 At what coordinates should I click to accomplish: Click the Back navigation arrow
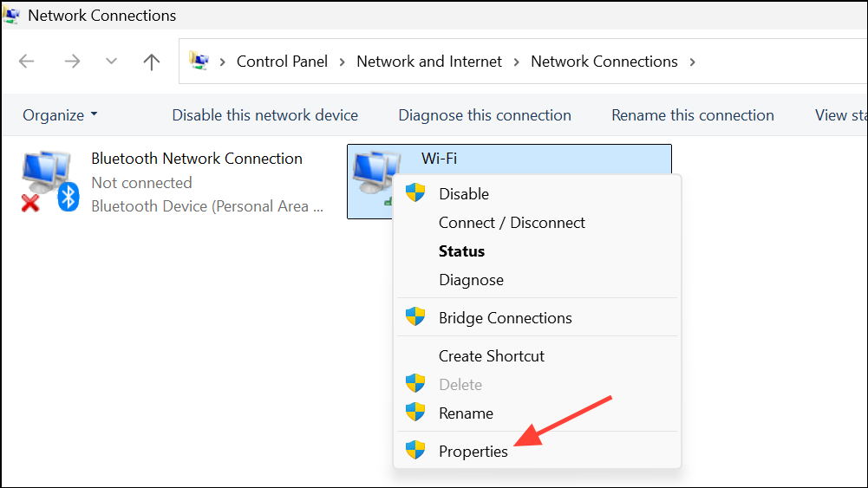(x=27, y=62)
